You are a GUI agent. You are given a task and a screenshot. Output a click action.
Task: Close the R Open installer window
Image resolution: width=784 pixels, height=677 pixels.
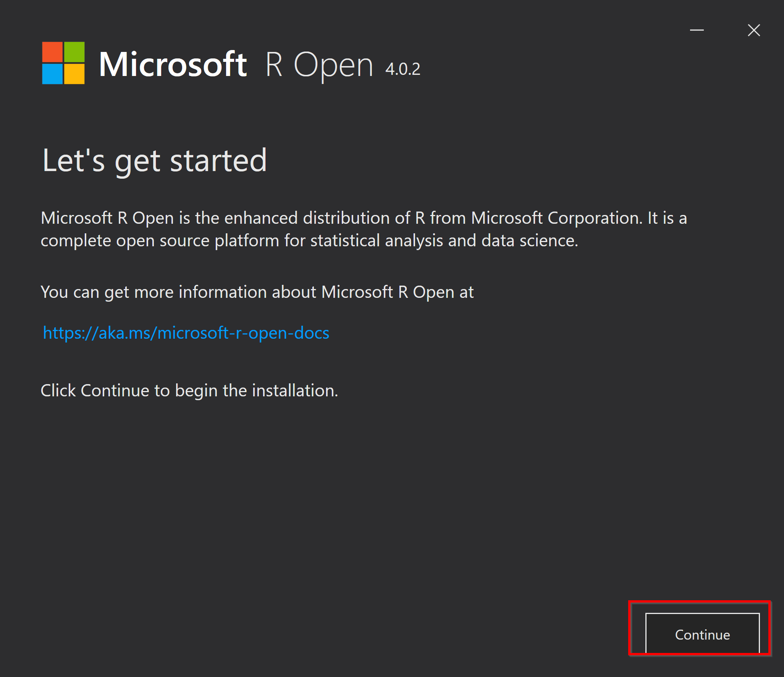(x=753, y=30)
